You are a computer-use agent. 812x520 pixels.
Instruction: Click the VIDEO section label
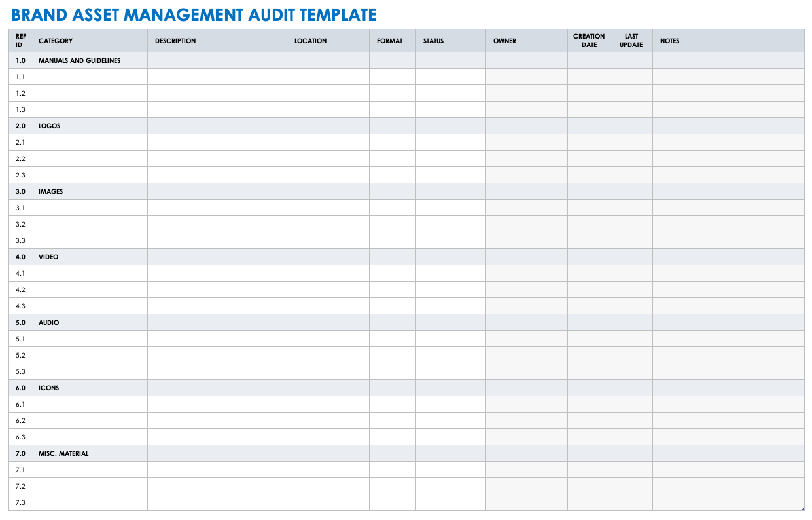coord(48,257)
